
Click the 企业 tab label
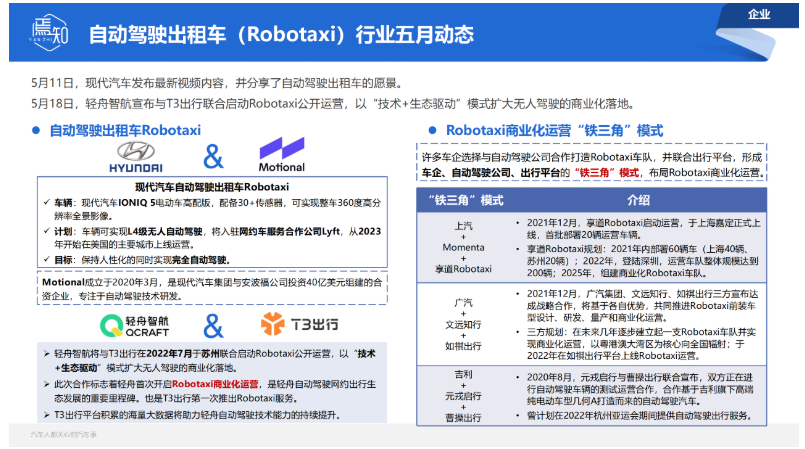[x=759, y=14]
